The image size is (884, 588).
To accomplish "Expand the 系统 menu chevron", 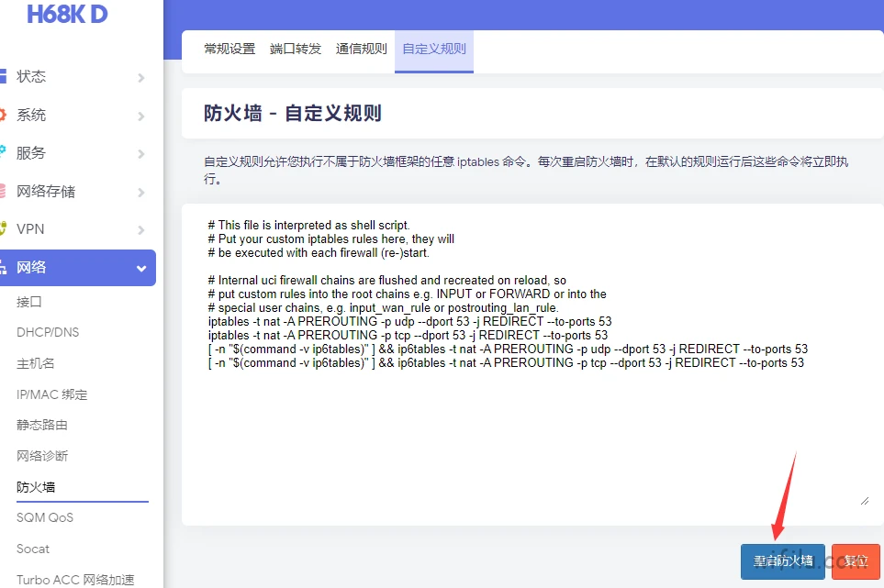I will click(x=141, y=116).
